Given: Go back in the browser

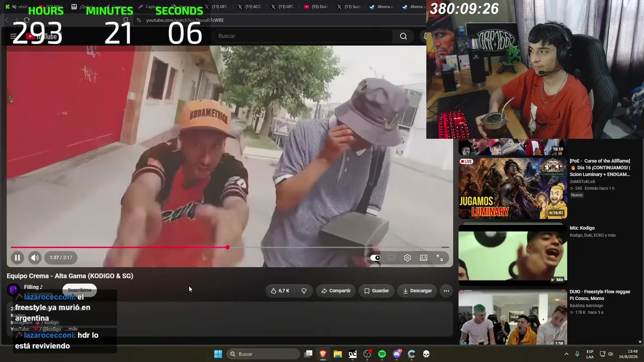Looking at the screenshot, I should tap(7, 20).
